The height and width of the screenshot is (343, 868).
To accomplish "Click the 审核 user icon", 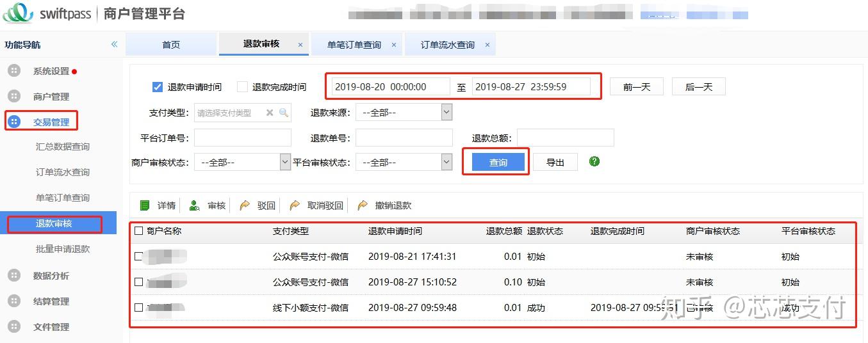I will pyautogui.click(x=194, y=205).
